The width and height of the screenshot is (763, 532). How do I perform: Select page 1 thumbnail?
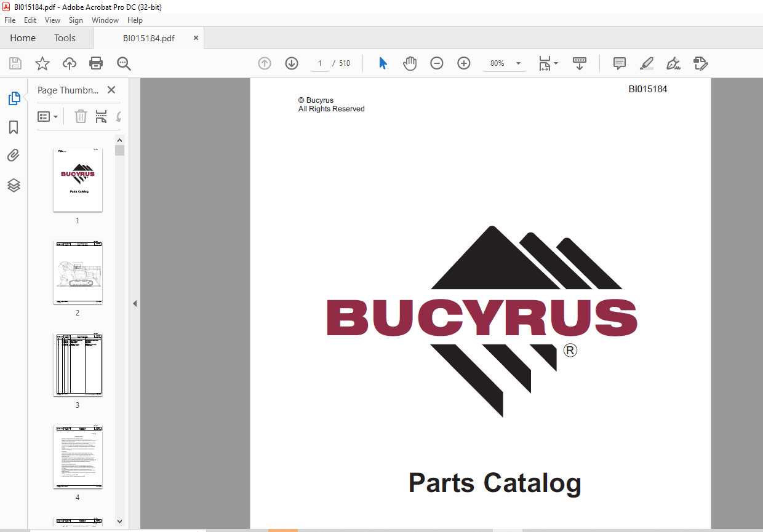coord(78,180)
